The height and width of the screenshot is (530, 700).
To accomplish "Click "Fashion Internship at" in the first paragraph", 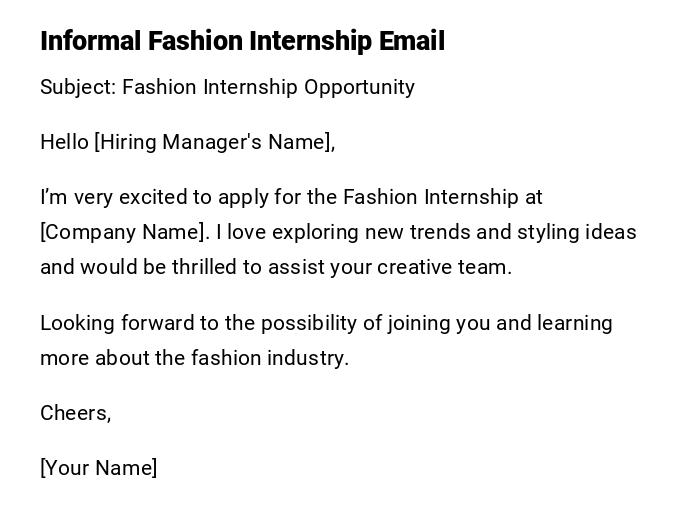I will [442, 197].
